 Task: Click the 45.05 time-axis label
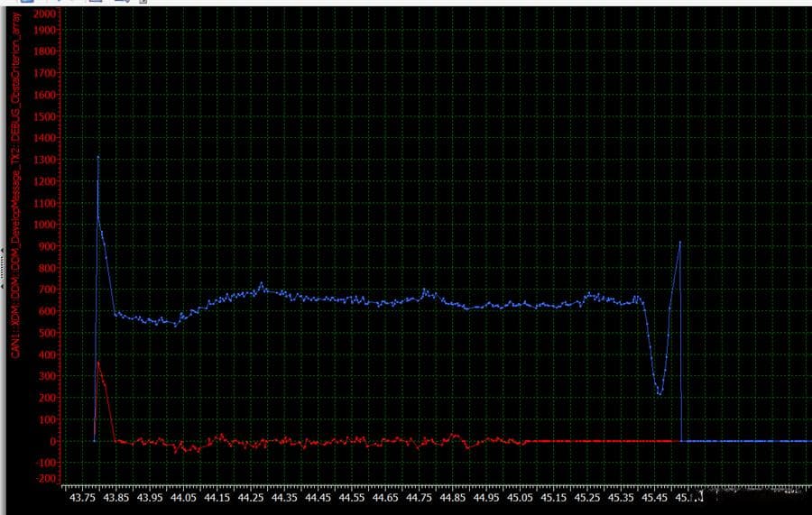520,498
